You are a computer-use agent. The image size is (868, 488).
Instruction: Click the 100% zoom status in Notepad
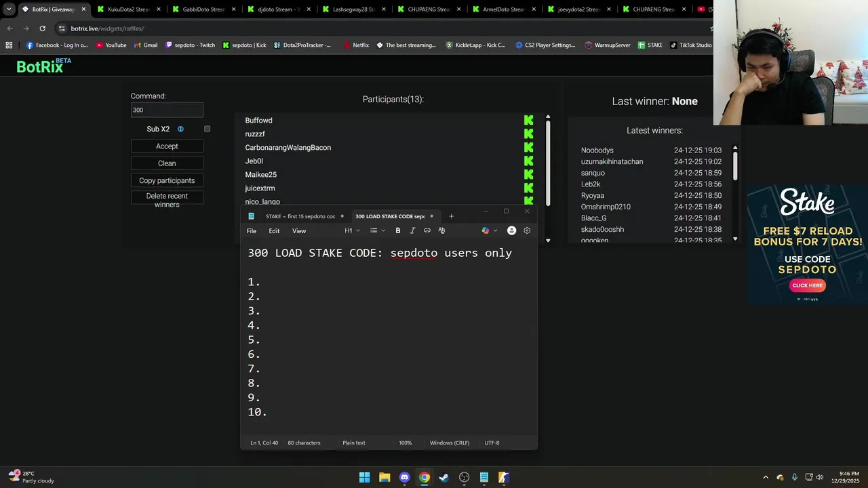pos(406,443)
